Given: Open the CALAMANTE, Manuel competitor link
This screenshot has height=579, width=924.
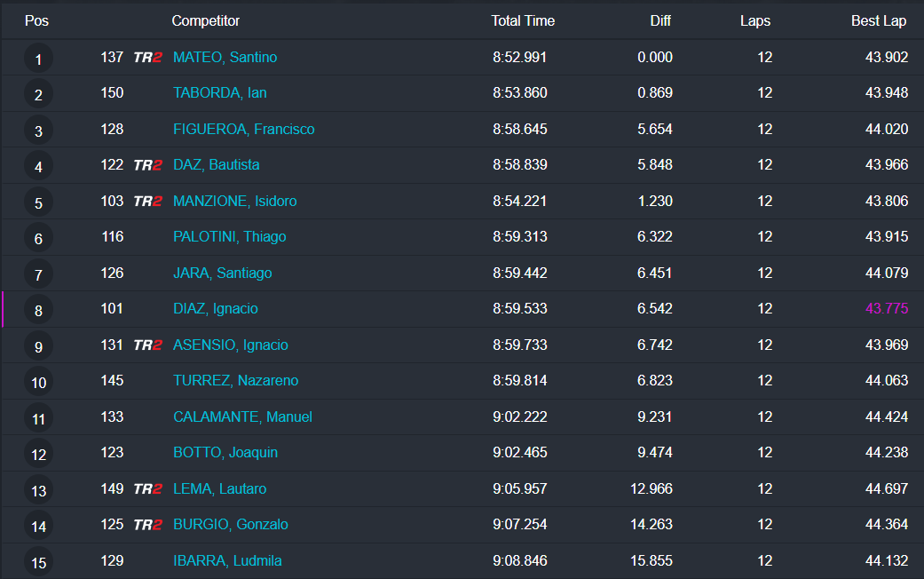Looking at the screenshot, I should click(242, 416).
